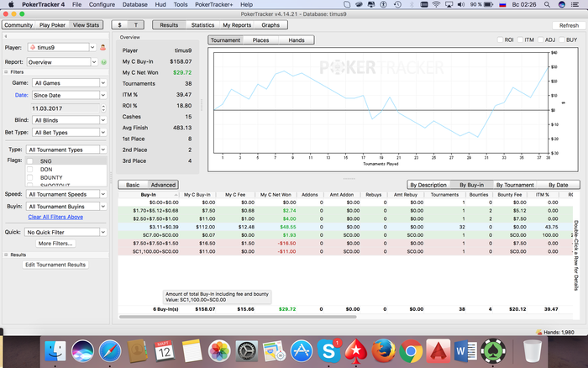Click the green icon beside Report dropdown
This screenshot has height=368, width=588.
click(104, 62)
